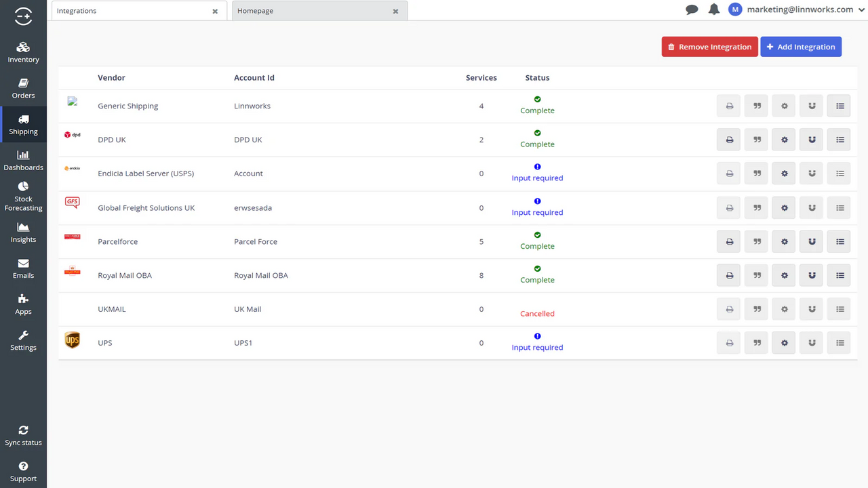Close the Integrations tab

(x=215, y=12)
